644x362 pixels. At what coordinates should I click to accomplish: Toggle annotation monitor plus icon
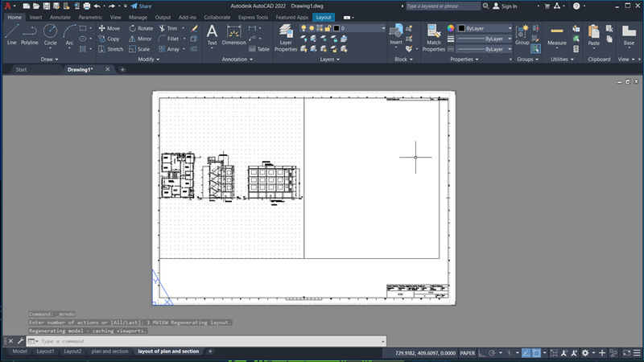coord(602,353)
